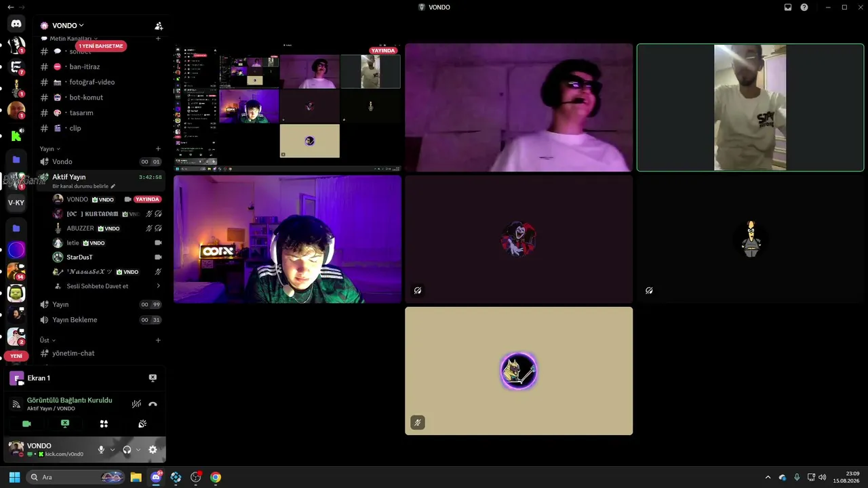The height and width of the screenshot is (488, 868).
Task: Open the green-faced avatar server icon
Action: pyautogui.click(x=16, y=293)
